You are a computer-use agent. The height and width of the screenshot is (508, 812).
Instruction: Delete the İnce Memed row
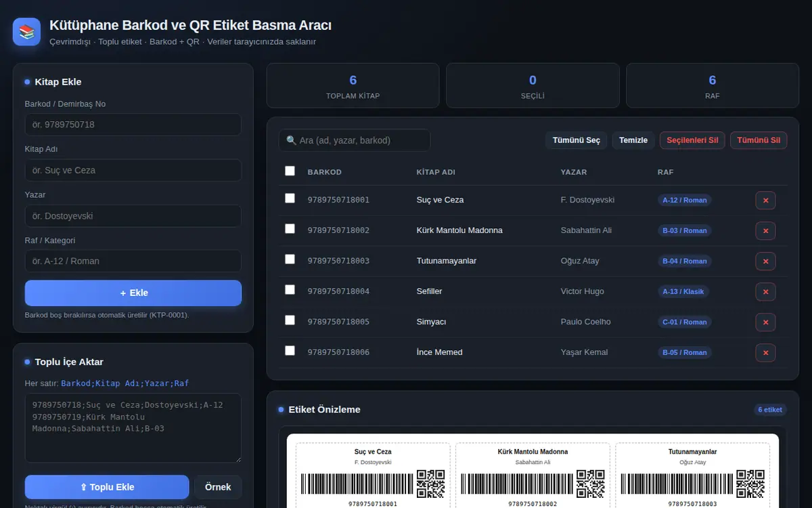765,353
